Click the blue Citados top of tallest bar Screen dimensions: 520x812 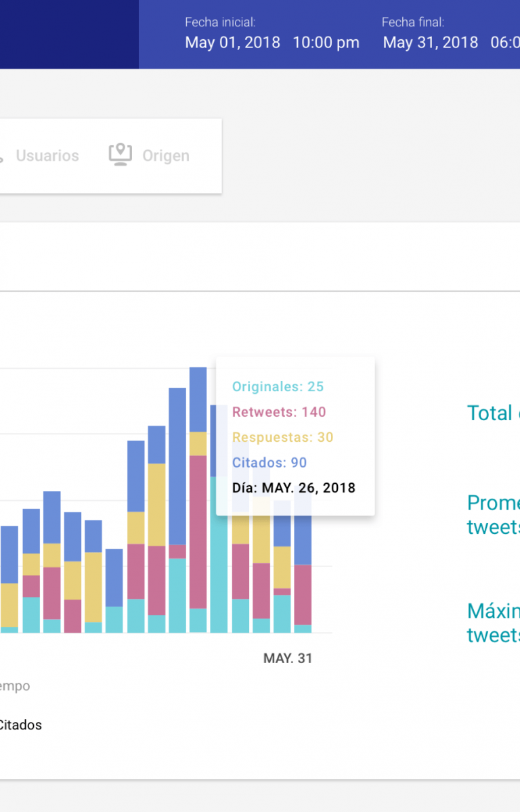[x=198, y=399]
